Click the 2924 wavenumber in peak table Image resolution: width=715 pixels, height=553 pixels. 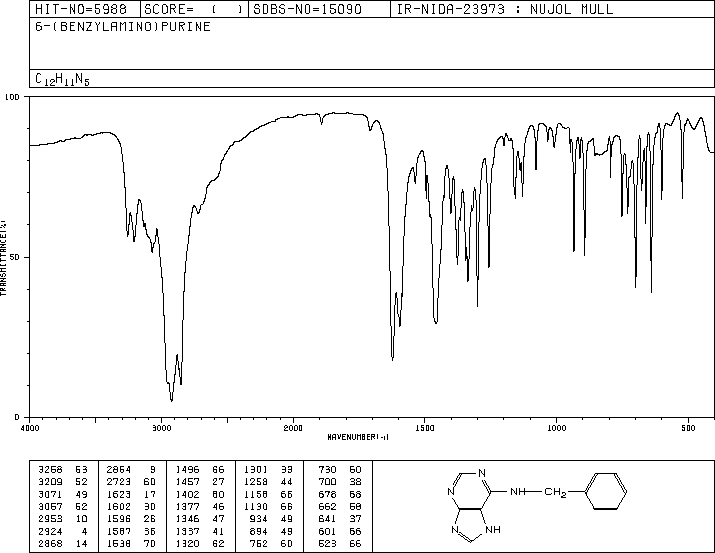[x=50, y=532]
